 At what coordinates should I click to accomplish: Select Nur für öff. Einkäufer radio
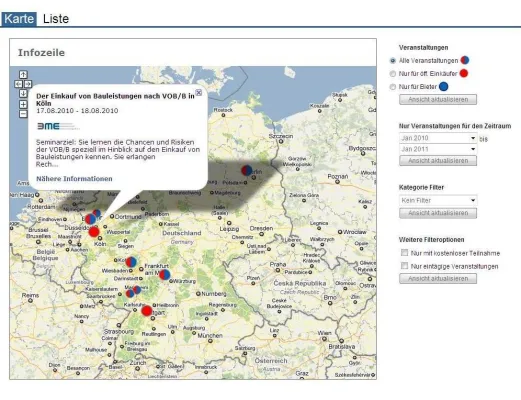tap(393, 74)
